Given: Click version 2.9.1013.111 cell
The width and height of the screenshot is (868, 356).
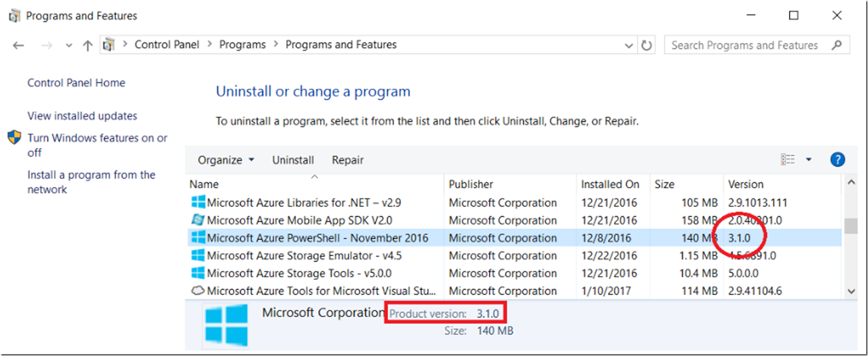Looking at the screenshot, I should tap(758, 203).
